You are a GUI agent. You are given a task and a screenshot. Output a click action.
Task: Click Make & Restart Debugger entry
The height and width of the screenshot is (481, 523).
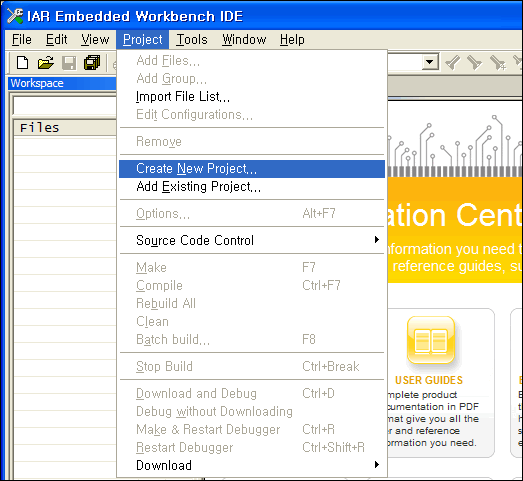pyautogui.click(x=252, y=430)
